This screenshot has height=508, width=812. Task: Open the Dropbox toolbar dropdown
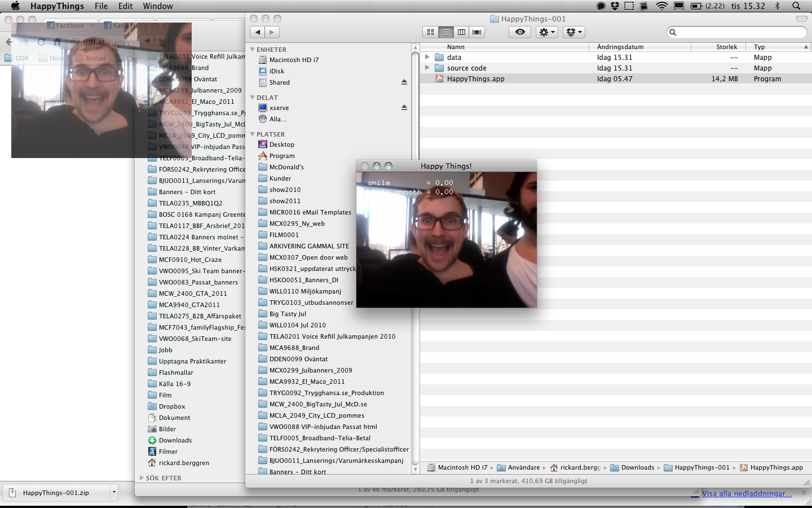coord(574,32)
